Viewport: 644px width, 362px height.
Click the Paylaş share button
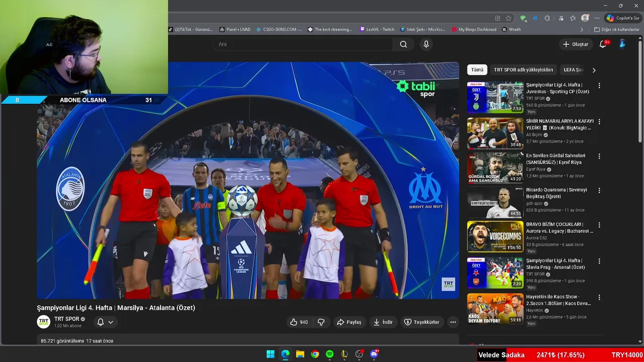point(349,322)
